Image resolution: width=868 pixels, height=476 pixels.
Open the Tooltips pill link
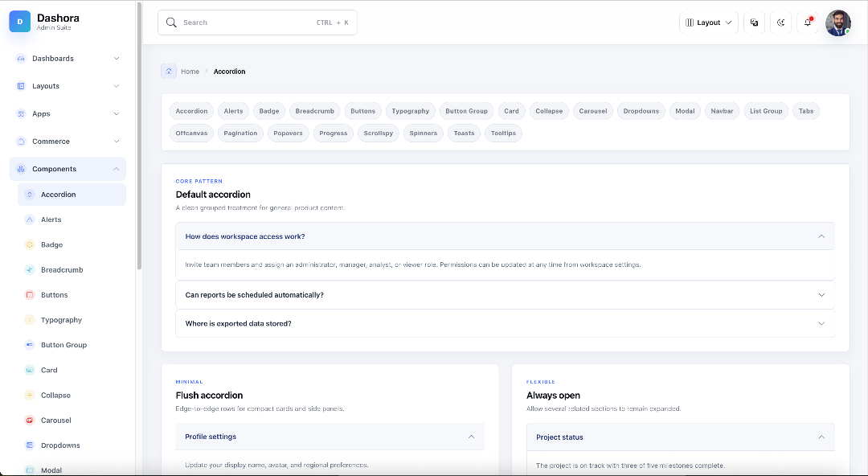click(503, 133)
